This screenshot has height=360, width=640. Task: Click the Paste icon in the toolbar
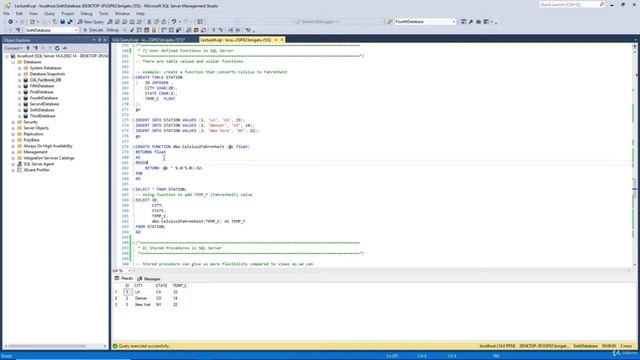[x=164, y=22]
